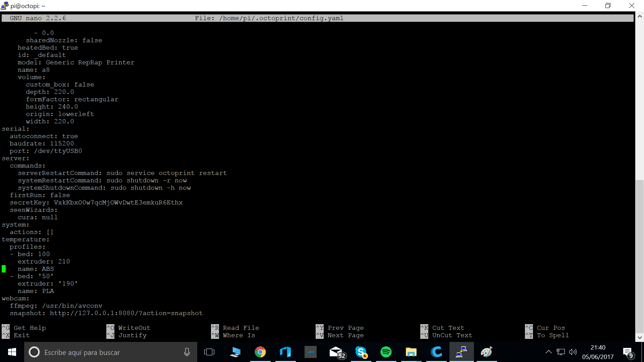Screen dimensions: 644x362
Task: Click the 'model: Generic RepRap Printer' line
Action: (76, 62)
